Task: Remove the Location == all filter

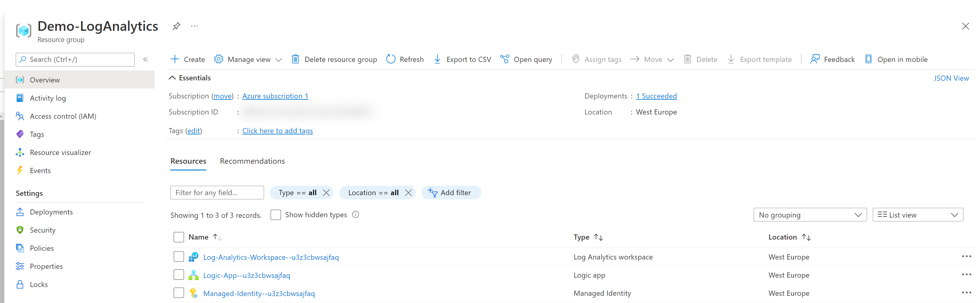Action: tap(408, 193)
